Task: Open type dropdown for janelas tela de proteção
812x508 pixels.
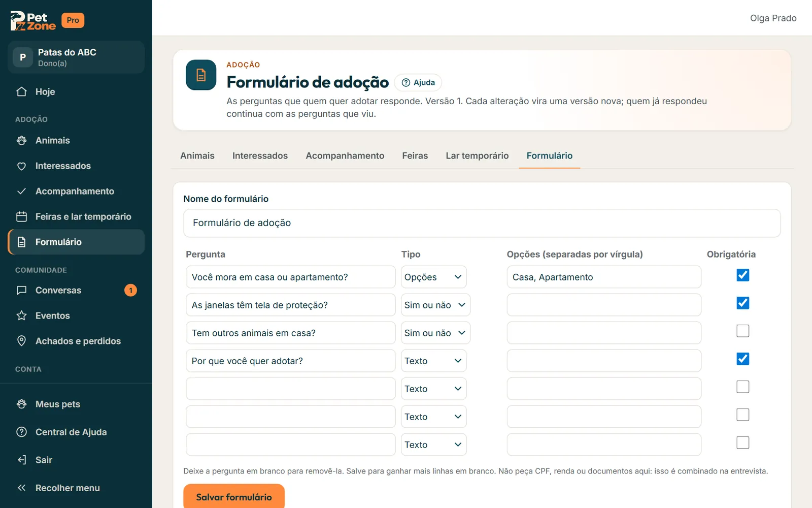Action: click(x=435, y=305)
